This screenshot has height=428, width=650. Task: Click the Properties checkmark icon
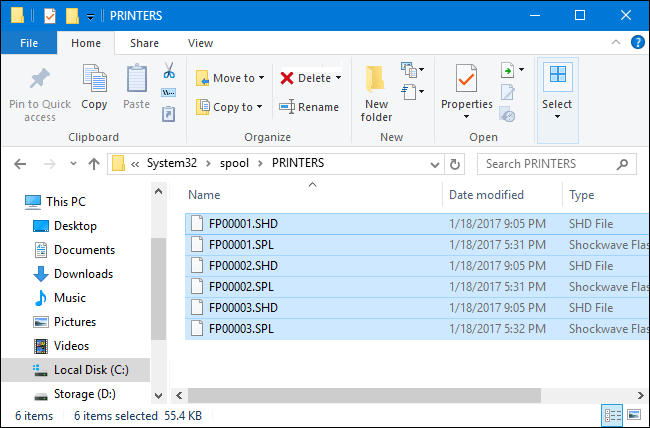point(467,82)
